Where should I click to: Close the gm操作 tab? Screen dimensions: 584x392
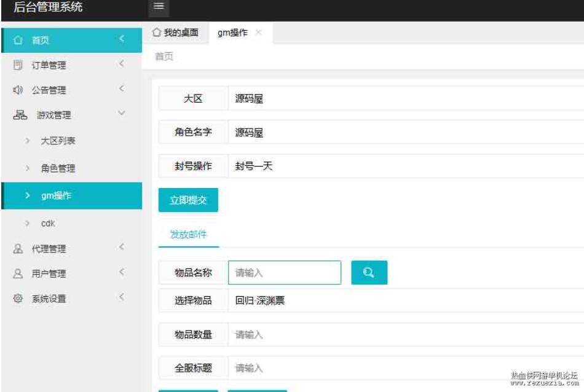tap(258, 33)
